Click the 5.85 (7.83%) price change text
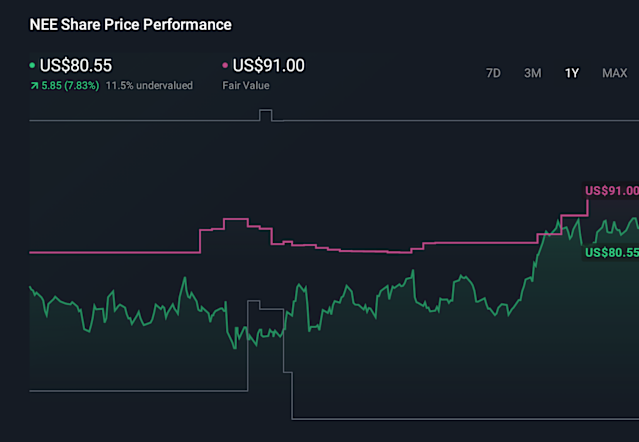This screenshot has width=639, height=442. 70,86
